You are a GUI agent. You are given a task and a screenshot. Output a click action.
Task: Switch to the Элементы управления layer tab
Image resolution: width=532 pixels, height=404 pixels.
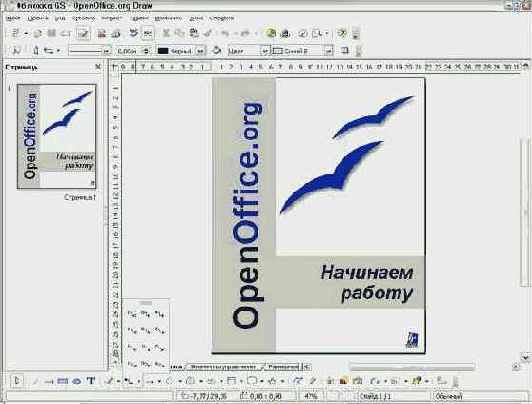tap(223, 366)
